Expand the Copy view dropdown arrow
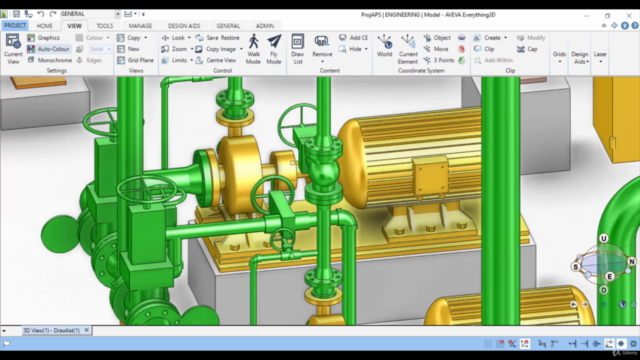The height and width of the screenshot is (360, 640). click(146, 38)
